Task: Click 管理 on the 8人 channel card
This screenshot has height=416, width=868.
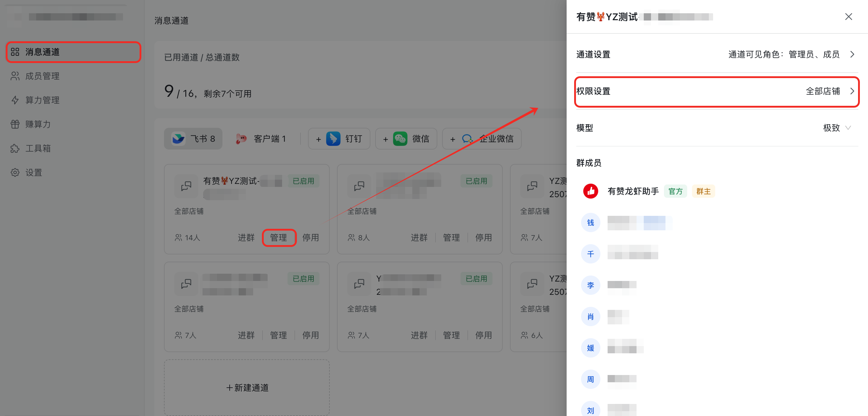Action: click(x=451, y=238)
